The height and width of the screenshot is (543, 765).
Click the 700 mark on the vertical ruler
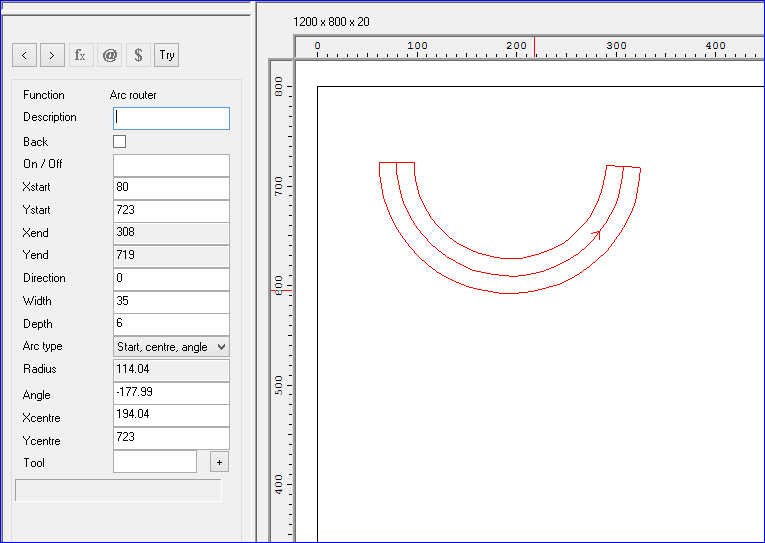(x=279, y=186)
